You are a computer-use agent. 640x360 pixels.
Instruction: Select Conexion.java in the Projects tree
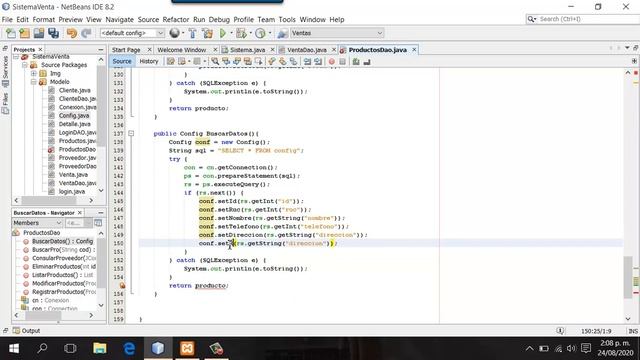click(78, 107)
